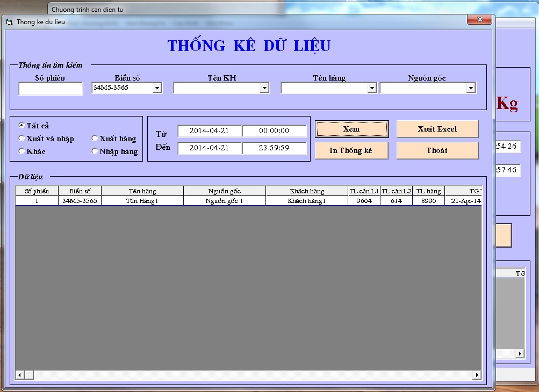Click the Đến time field 23:59:59
The image size is (539, 392).
tap(274, 148)
